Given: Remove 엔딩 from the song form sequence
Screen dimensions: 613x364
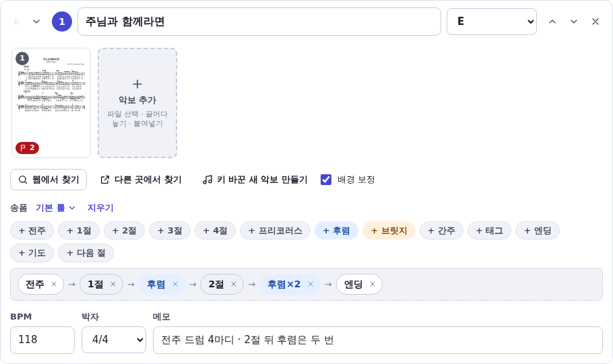Looking at the screenshot, I should [373, 284].
